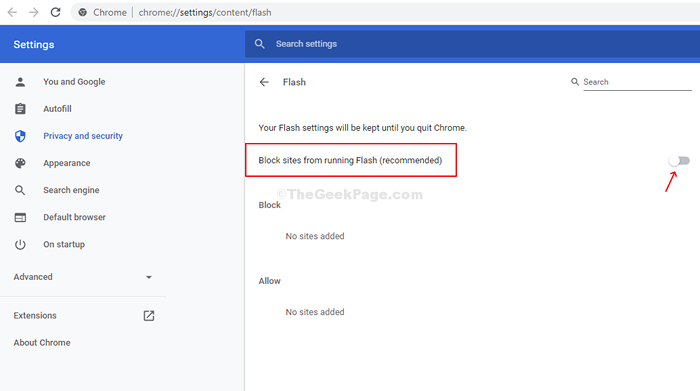Focus the Search settings field
Screen dimensions: 700x391
(472, 44)
